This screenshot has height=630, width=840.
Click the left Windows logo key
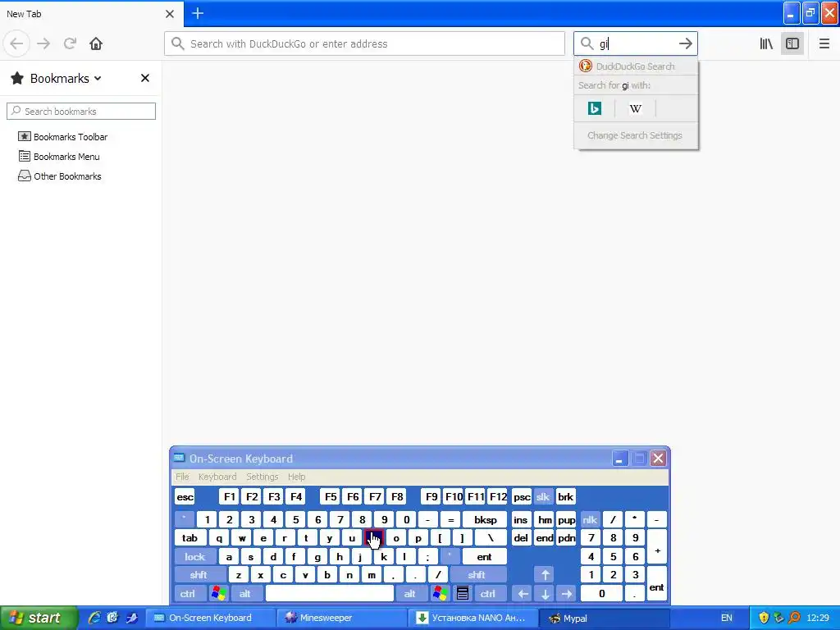pos(218,594)
